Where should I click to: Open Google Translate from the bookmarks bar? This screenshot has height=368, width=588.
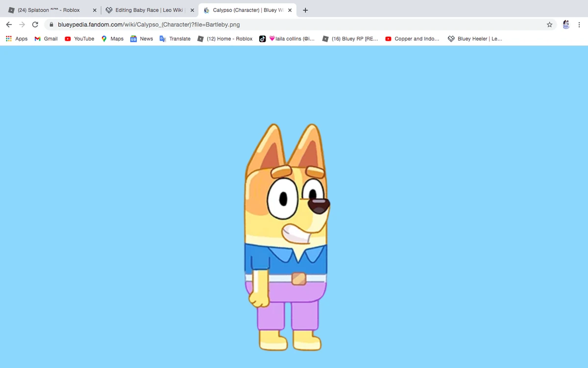pos(175,38)
